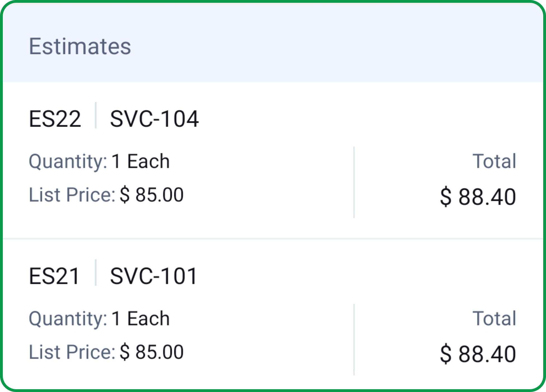The image size is (546, 392).
Task: Click the Quantity label under ES21
Action: (68, 319)
